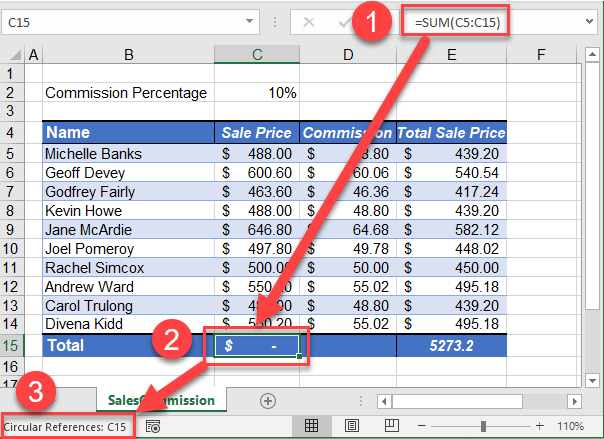Select total sale price 582.12 cell
Viewport: 604px width, 439px height.
pos(451,230)
